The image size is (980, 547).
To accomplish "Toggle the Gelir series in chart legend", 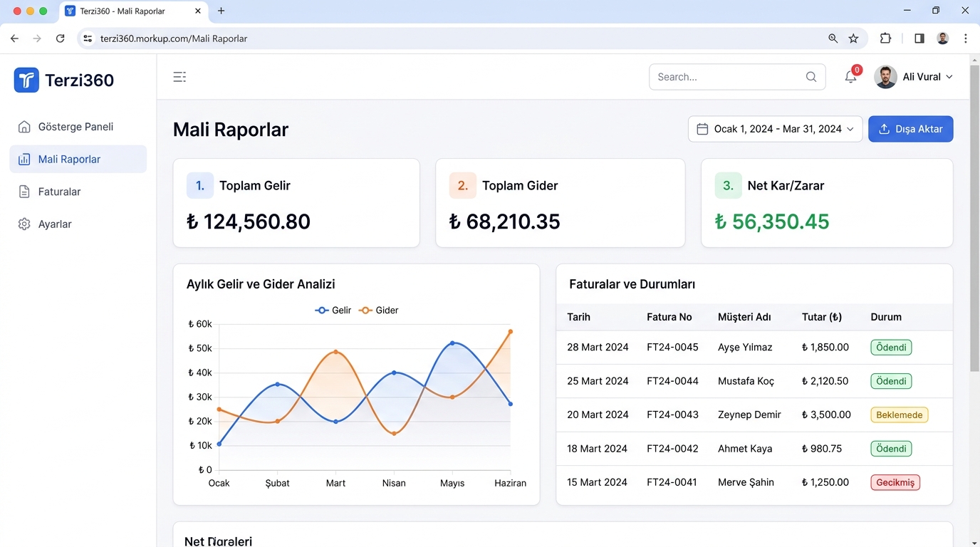I will pos(333,311).
